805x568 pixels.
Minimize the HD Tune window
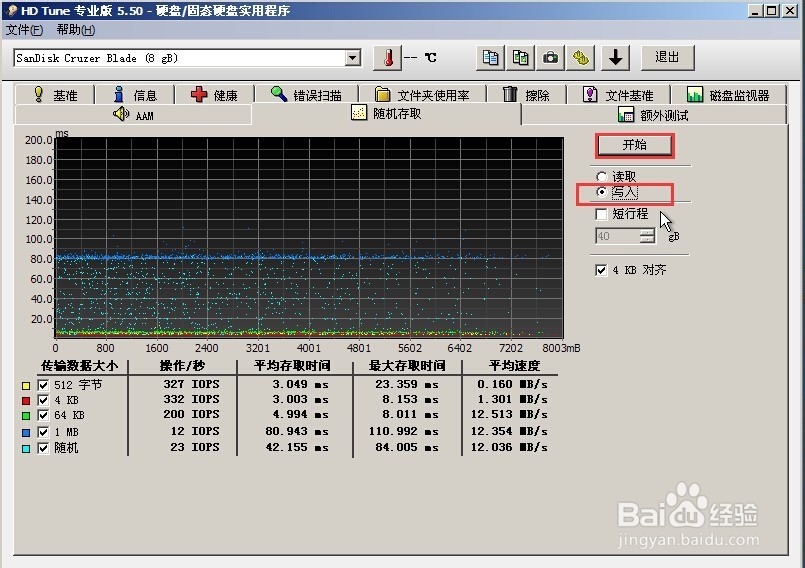pyautogui.click(x=755, y=10)
